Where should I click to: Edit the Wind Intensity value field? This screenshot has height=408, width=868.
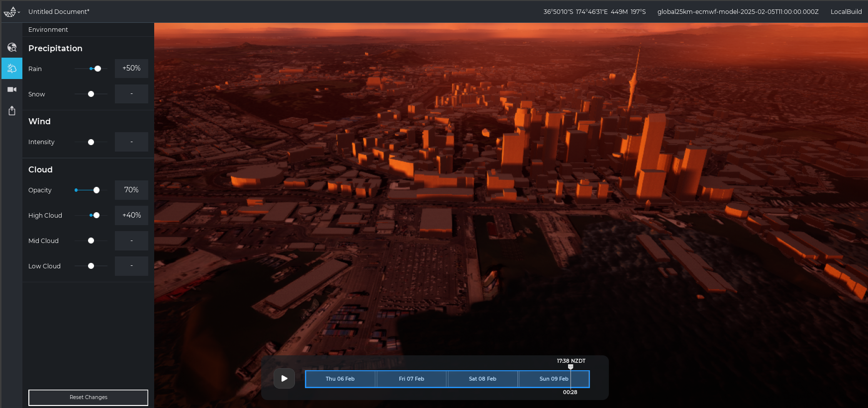pyautogui.click(x=131, y=142)
